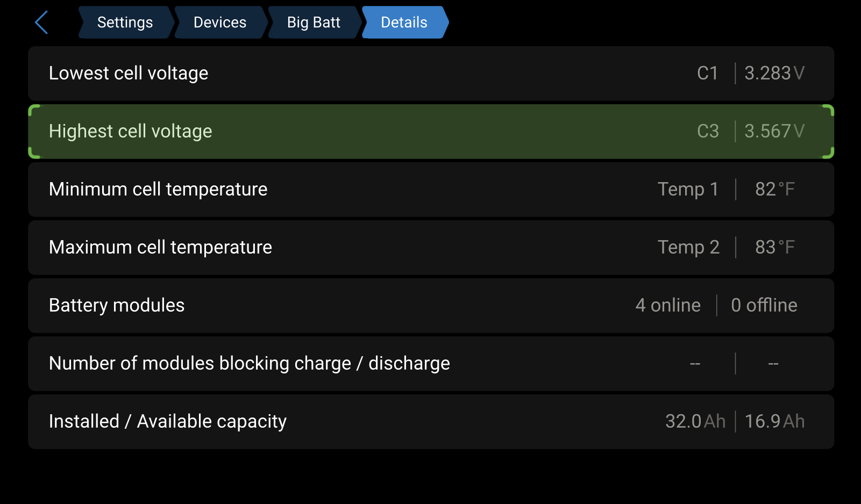Return to the Big Batt breadcrumb
Image resolution: width=861 pixels, height=504 pixels.
pyautogui.click(x=314, y=23)
